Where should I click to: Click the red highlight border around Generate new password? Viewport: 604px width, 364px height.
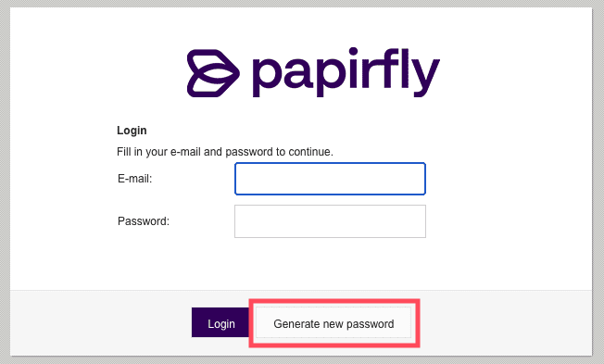pos(334,301)
